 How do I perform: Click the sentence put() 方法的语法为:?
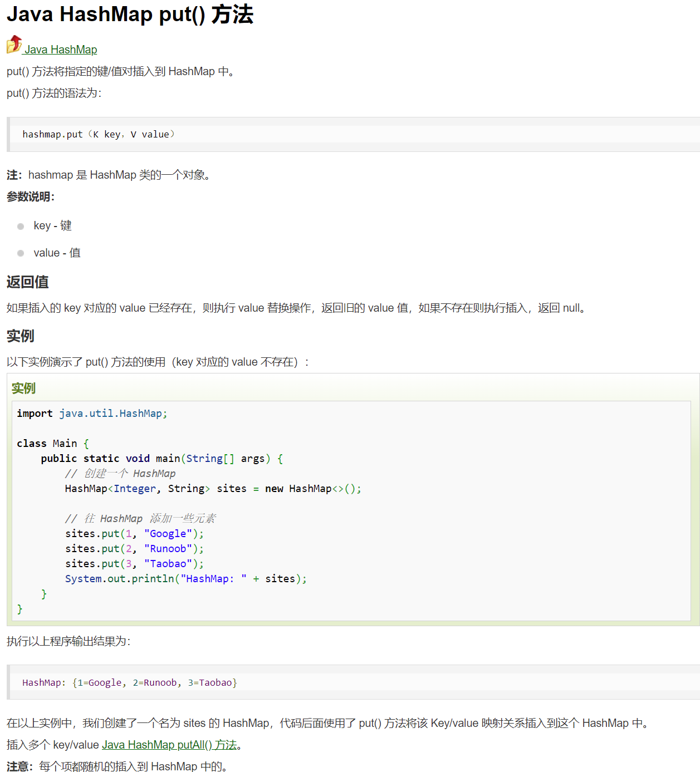(54, 93)
